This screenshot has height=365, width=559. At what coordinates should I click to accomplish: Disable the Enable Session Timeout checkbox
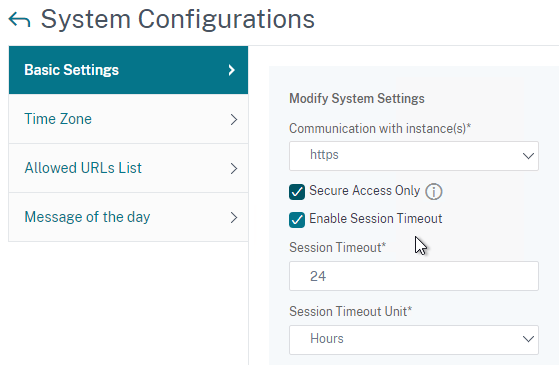point(297,220)
